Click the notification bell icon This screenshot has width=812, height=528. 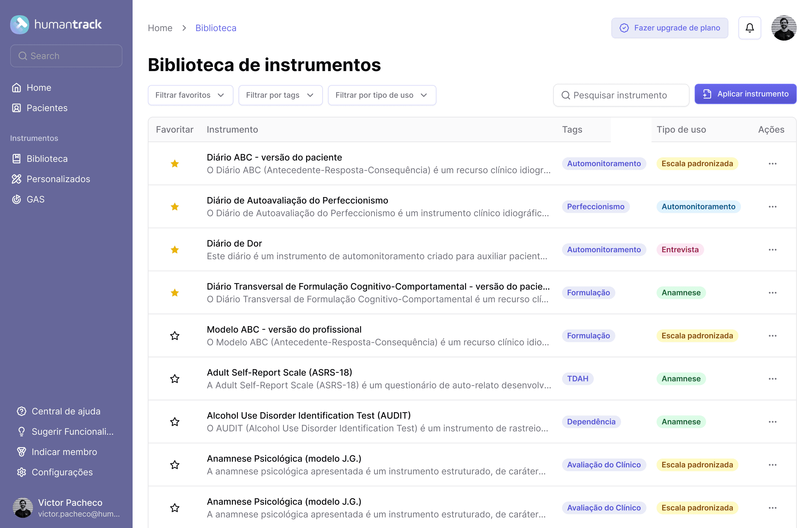pyautogui.click(x=749, y=28)
